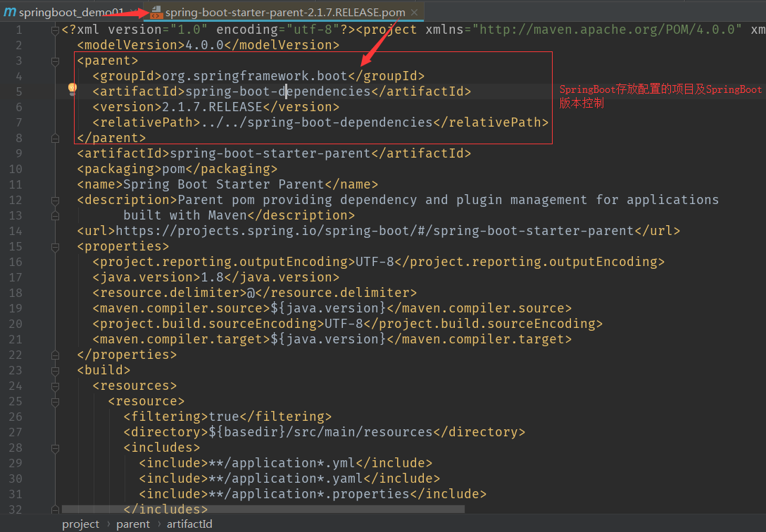Click the 'project' breadcrumb

point(80,524)
